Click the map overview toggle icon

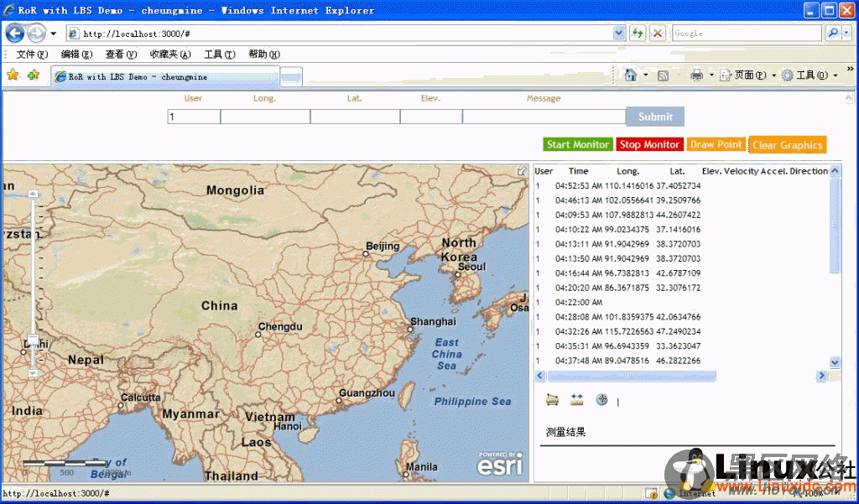522,171
